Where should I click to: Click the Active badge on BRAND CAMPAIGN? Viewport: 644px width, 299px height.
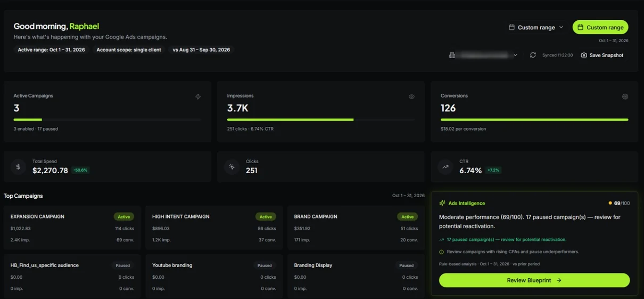point(407,217)
